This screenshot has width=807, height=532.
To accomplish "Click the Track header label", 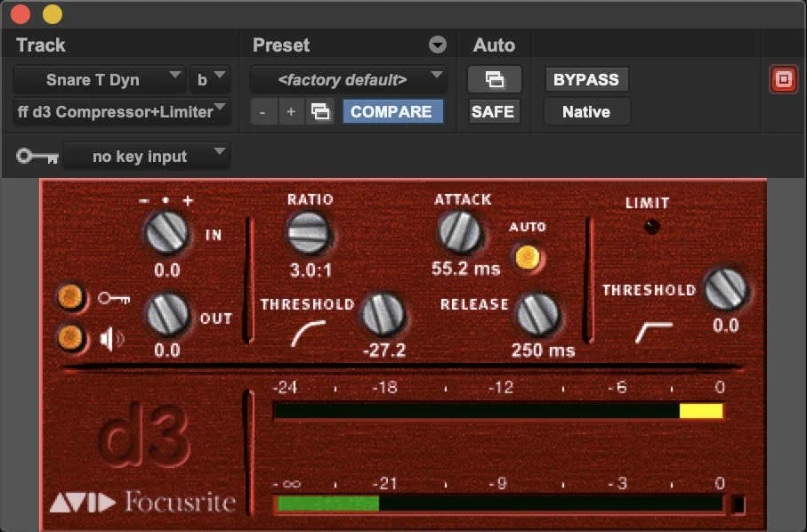I will click(x=41, y=45).
